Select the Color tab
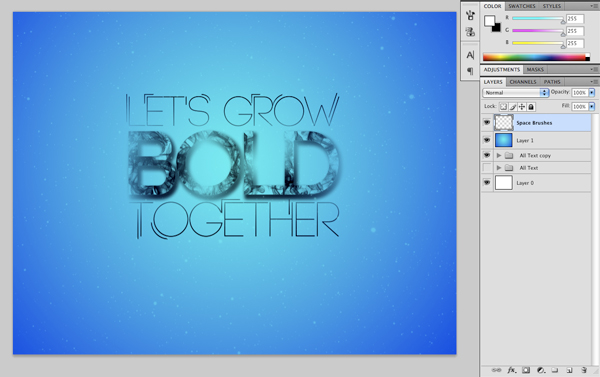The height and width of the screenshot is (377, 600). point(492,6)
